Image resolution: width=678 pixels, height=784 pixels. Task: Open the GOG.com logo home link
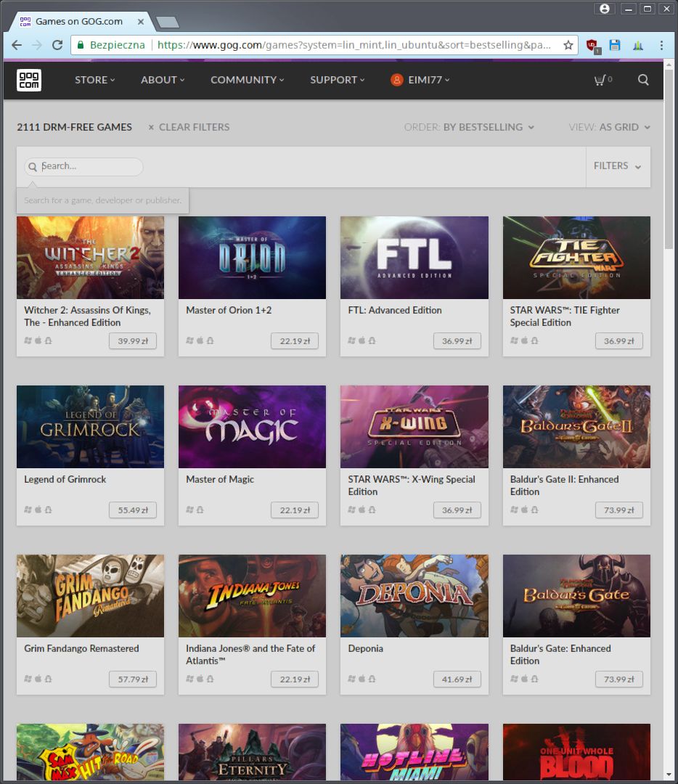(x=29, y=80)
